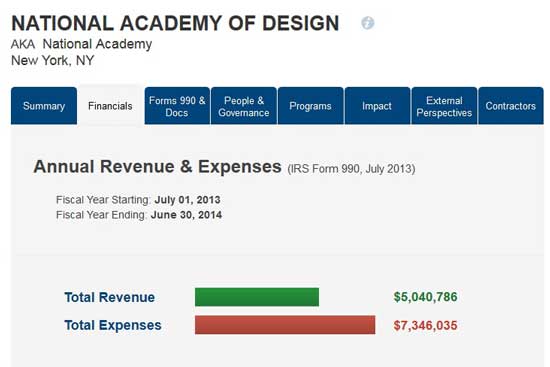Select the Total Revenue label
The image size is (550, 367).
click(x=109, y=297)
